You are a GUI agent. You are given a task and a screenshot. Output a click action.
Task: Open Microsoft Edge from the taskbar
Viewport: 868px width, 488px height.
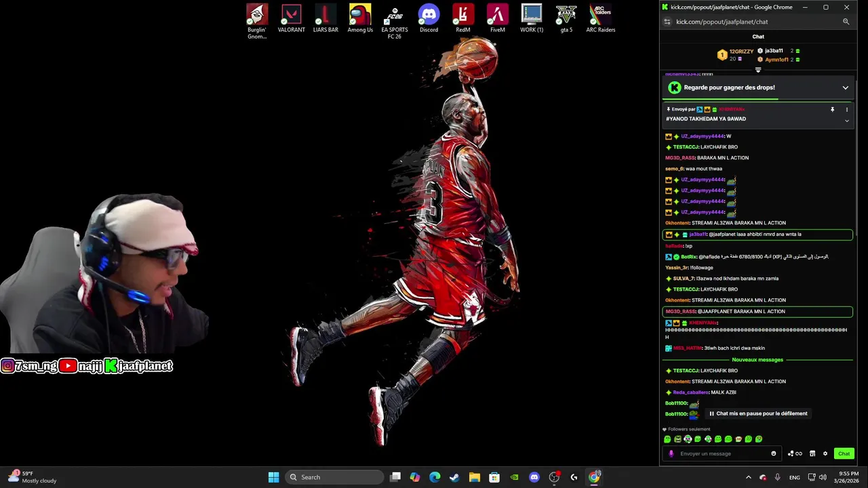point(435,477)
